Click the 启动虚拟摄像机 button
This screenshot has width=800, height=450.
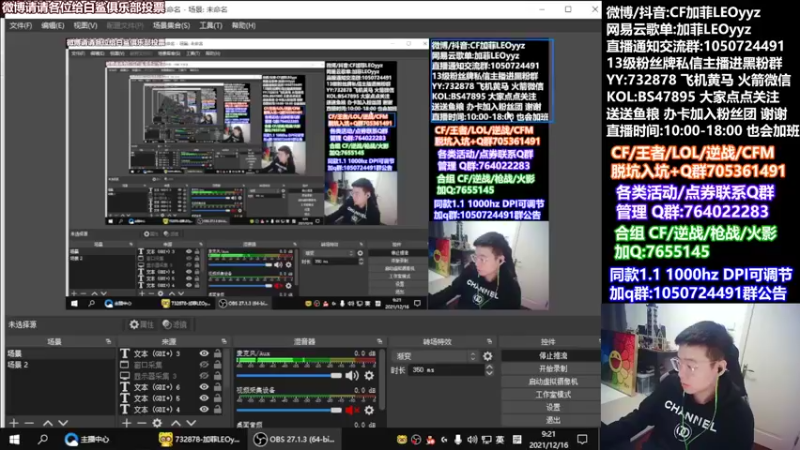[553, 381]
